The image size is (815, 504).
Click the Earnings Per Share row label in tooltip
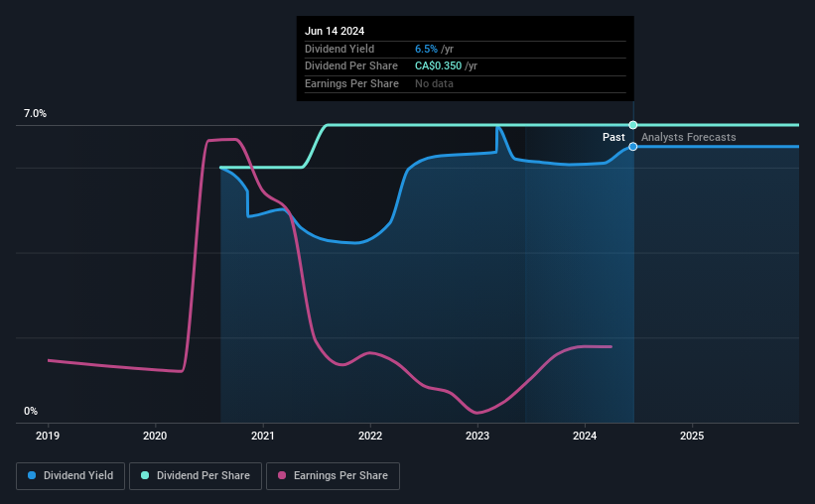pos(351,83)
